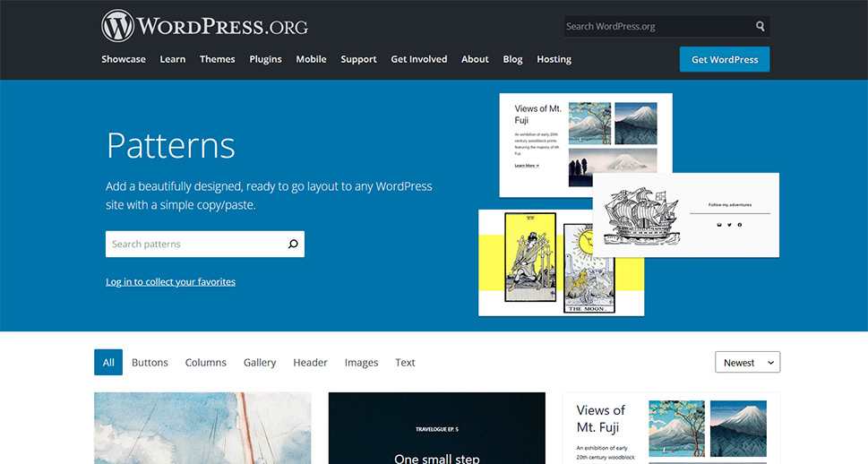
Task: Select the All category filter
Action: (108, 362)
